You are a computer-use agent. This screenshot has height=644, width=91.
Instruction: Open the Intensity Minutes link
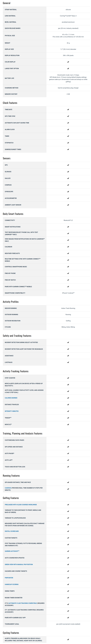[11, 411]
